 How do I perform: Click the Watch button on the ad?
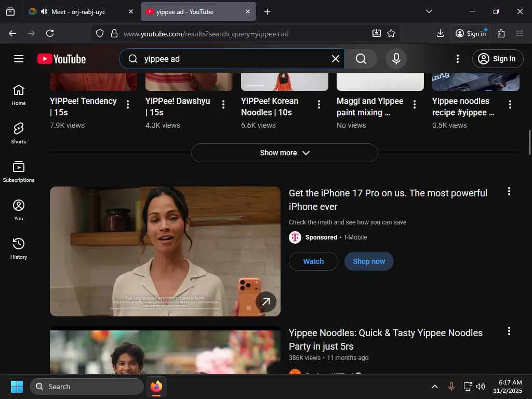click(313, 261)
